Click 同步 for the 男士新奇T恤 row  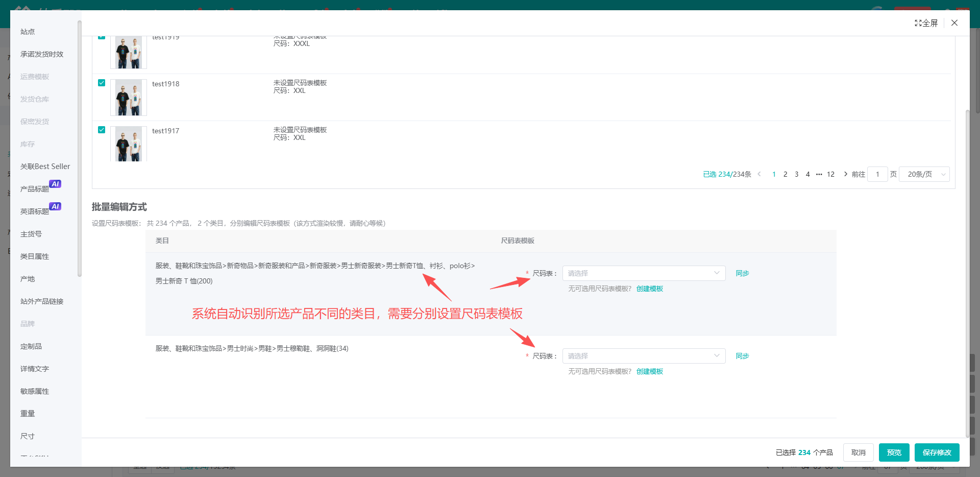(x=742, y=273)
